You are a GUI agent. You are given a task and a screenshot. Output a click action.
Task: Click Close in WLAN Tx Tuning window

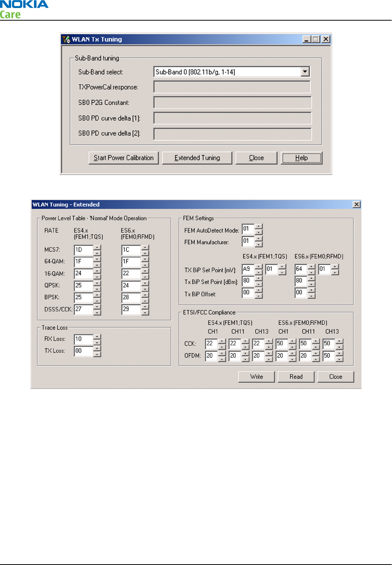coord(256,158)
